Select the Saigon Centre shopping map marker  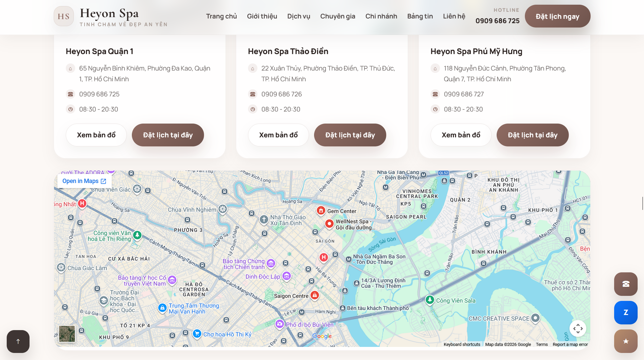tap(314, 295)
